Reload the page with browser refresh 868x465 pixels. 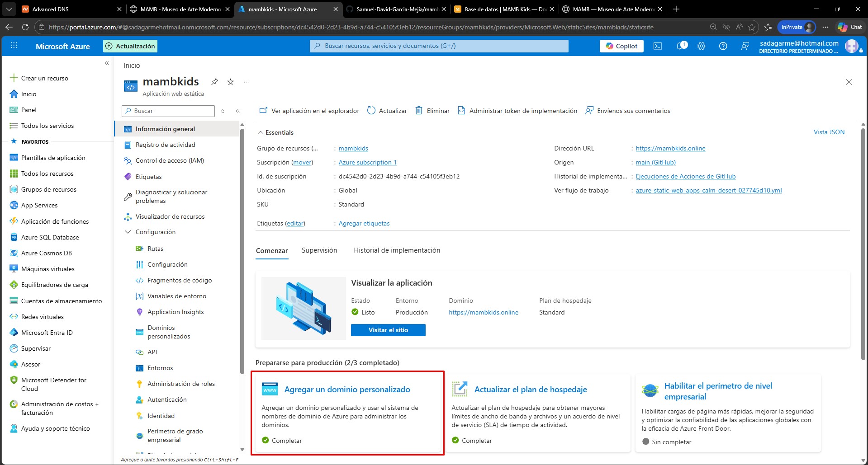coord(25,27)
